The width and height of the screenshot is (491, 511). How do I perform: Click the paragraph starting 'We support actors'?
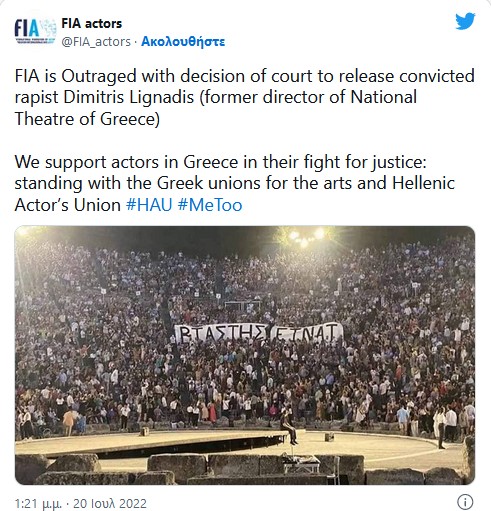point(235,184)
